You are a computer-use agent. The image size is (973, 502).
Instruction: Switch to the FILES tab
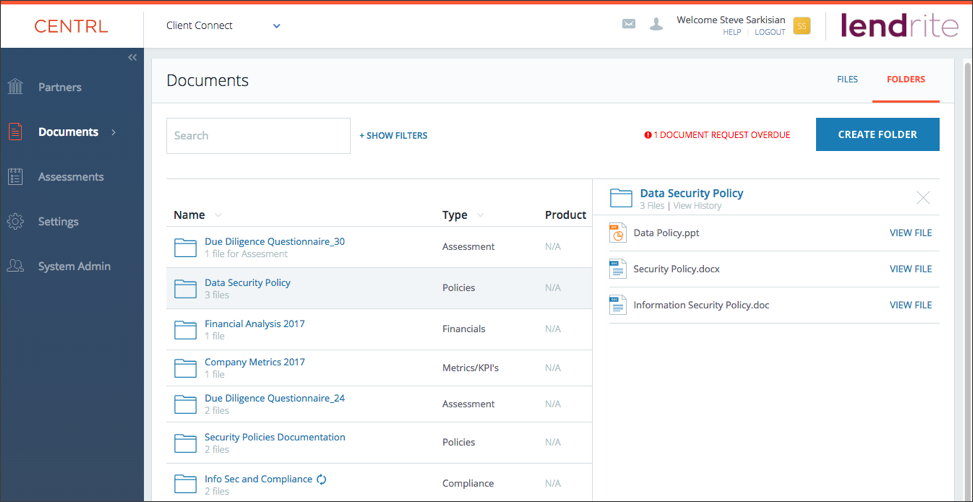pos(848,79)
